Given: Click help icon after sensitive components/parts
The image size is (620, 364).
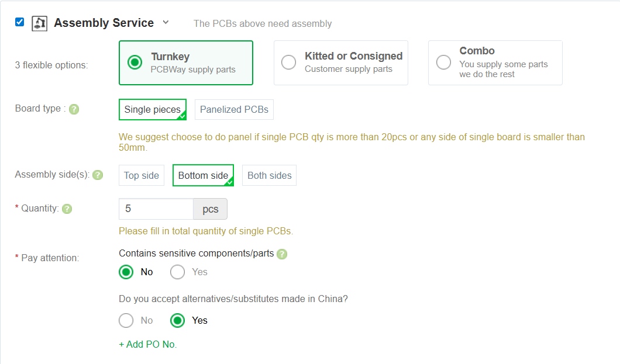Looking at the screenshot, I should pyautogui.click(x=282, y=254).
